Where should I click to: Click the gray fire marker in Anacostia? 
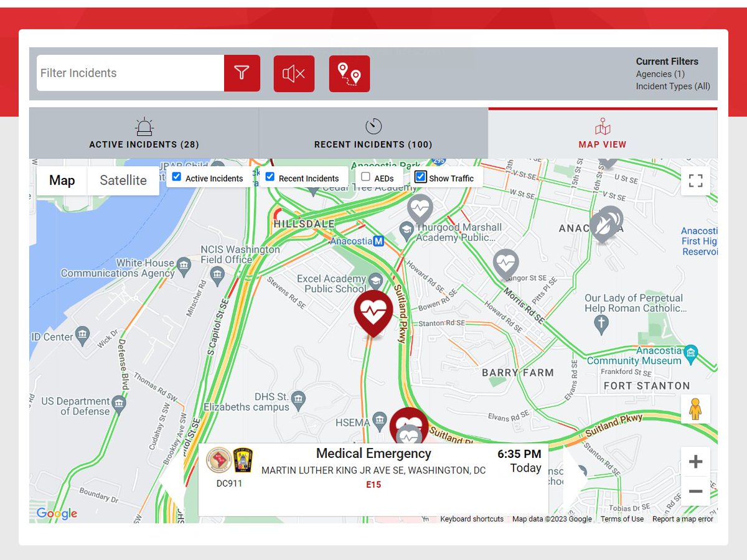tap(603, 226)
